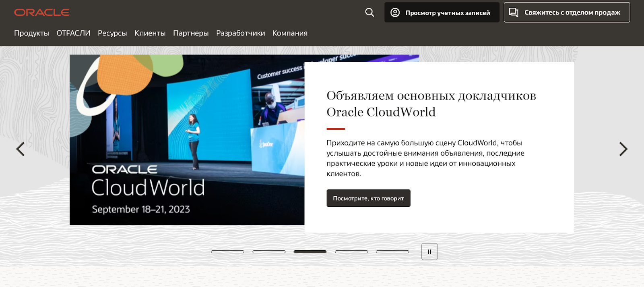Viewport: 644px width, 287px height.
Task: Expand the ОТРАСЛИ menu
Action: coord(73,33)
